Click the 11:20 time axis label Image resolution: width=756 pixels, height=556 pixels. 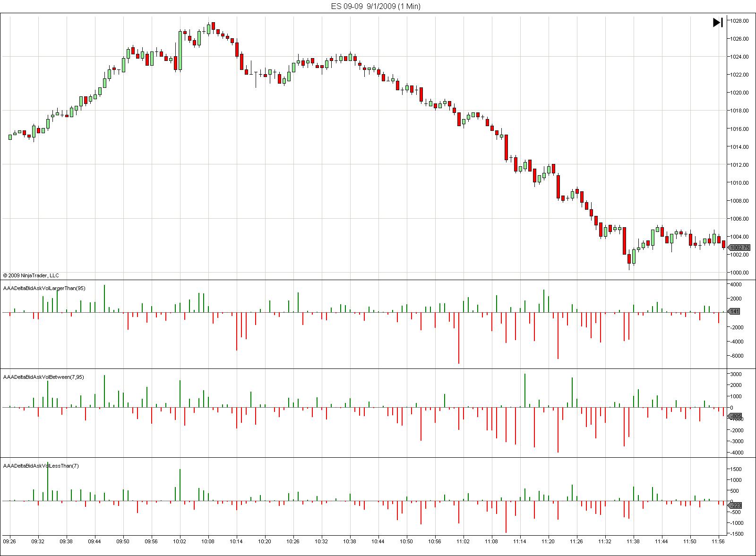(x=548, y=541)
